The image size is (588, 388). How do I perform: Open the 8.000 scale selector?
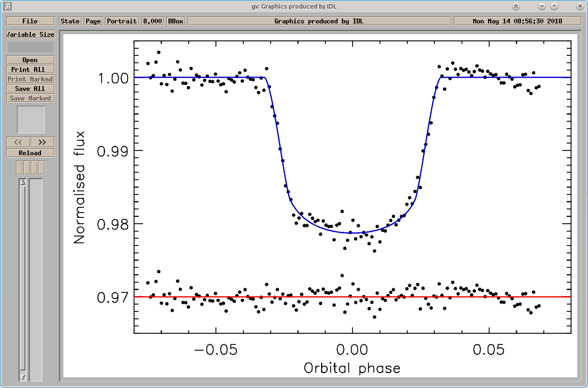pyautogui.click(x=152, y=21)
